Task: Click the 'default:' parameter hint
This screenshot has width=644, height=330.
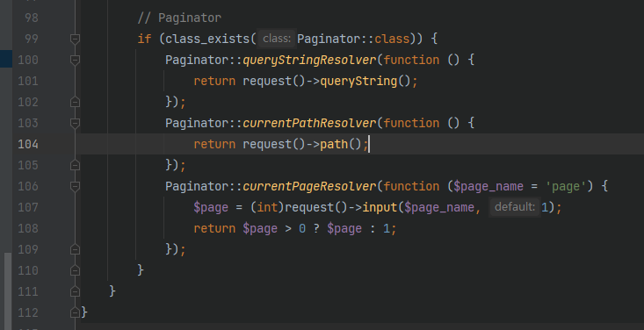Action: click(515, 207)
